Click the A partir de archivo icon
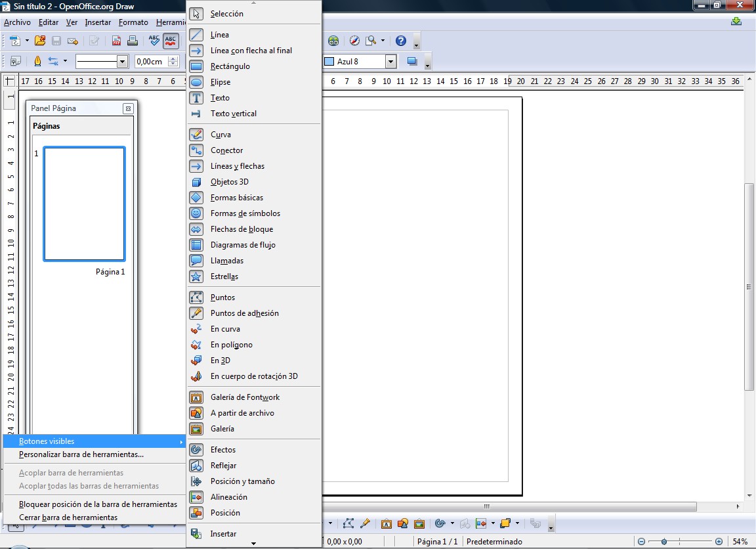The width and height of the screenshot is (756, 549). [x=196, y=413]
